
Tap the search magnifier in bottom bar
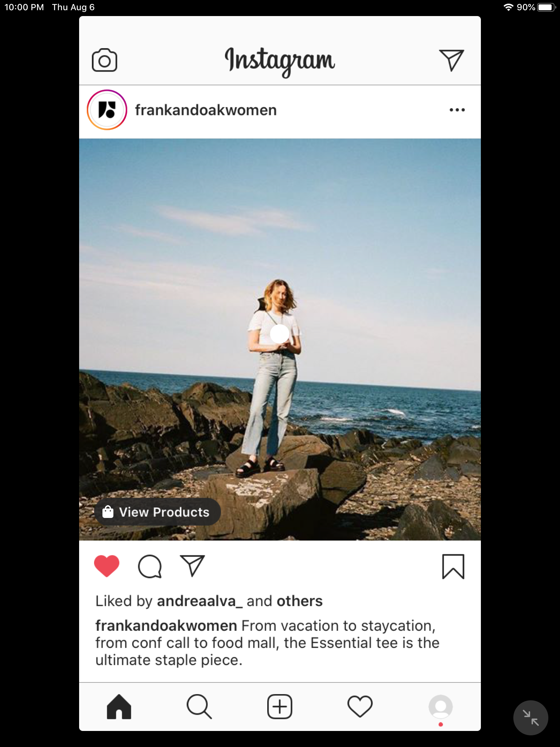point(199,707)
